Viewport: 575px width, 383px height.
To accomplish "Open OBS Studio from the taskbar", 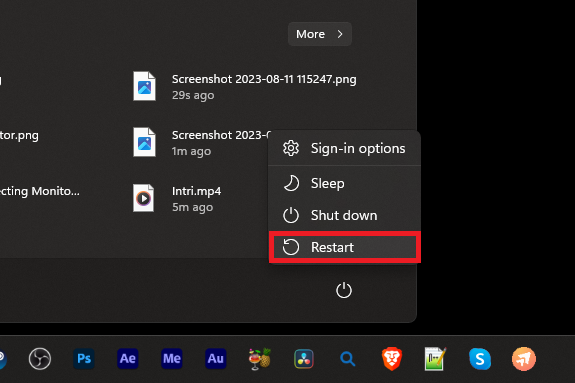I will point(40,358).
